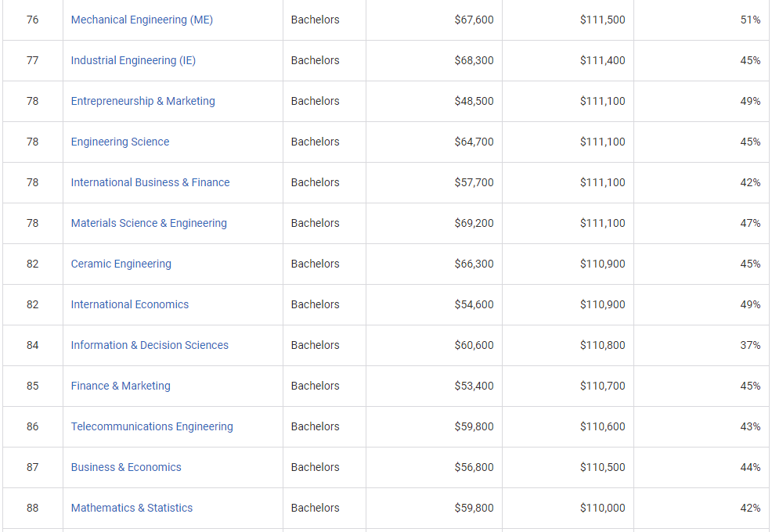
Task: Open Information & Decision Sciences link
Action: pyautogui.click(x=150, y=345)
